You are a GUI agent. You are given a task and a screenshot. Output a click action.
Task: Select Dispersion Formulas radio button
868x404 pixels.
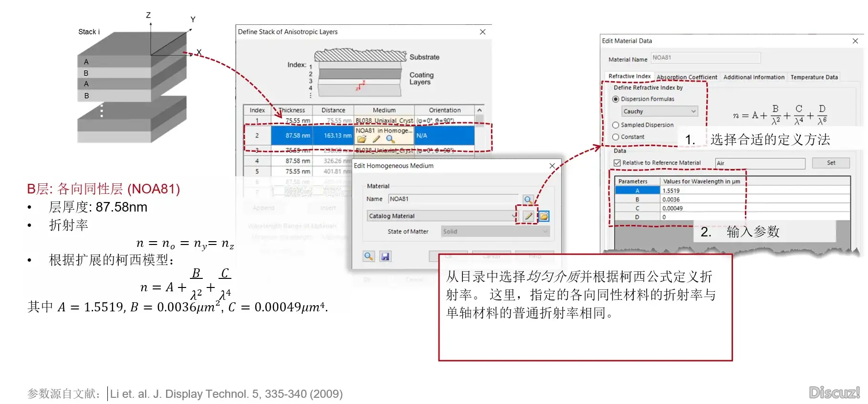(x=616, y=99)
